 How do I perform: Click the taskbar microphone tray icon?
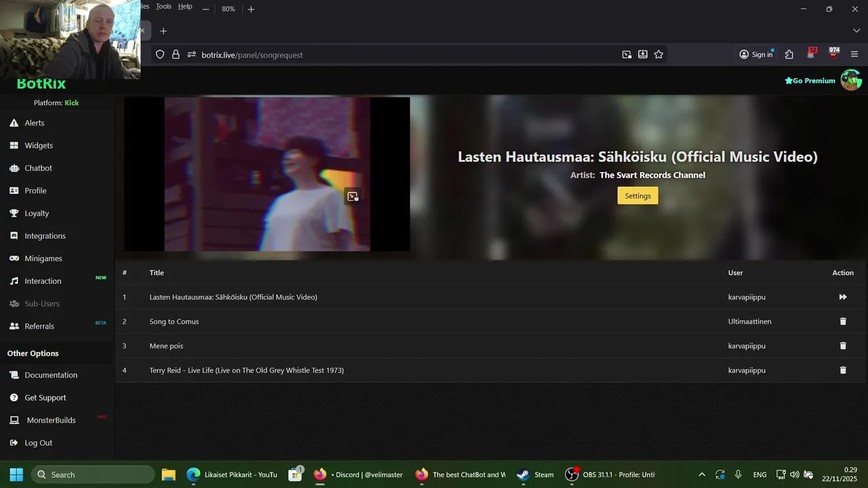[x=738, y=474]
